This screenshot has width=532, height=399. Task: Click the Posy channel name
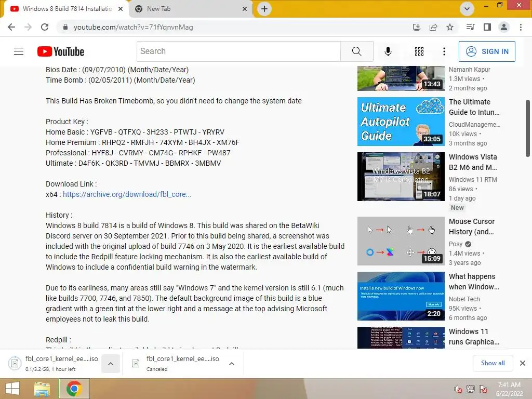tap(455, 244)
